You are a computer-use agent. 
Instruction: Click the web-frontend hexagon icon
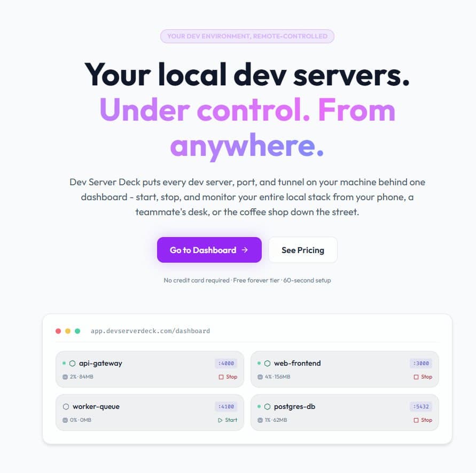[x=267, y=363]
